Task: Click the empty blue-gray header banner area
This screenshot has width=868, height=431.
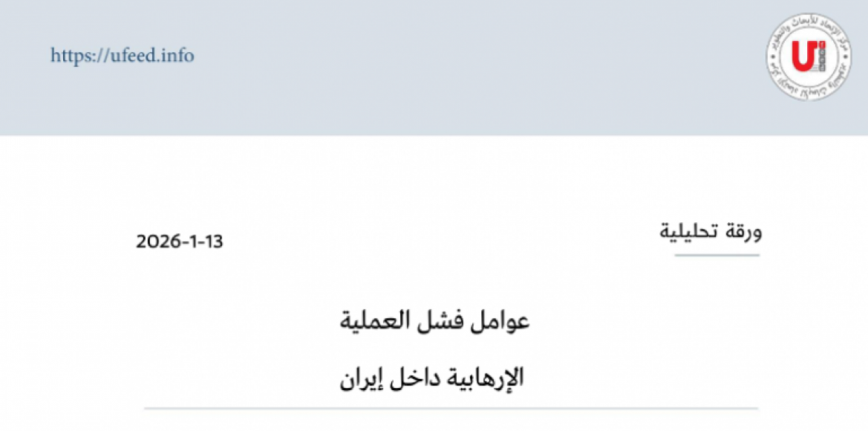Action: pyautogui.click(x=446, y=67)
